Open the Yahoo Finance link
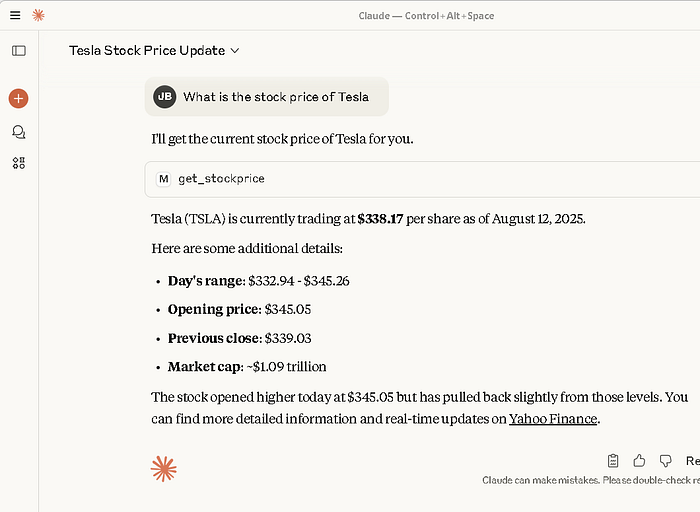Screen dimensions: 700x512 [x=553, y=419]
